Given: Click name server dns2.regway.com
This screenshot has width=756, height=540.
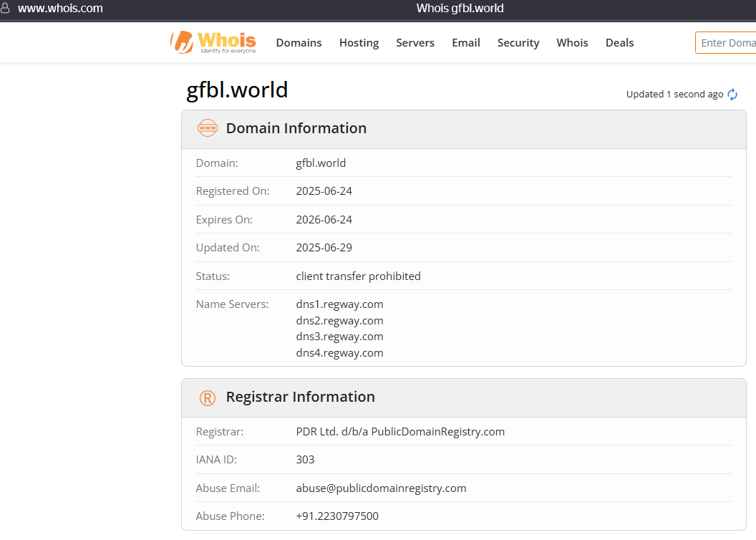Looking at the screenshot, I should [339, 321].
